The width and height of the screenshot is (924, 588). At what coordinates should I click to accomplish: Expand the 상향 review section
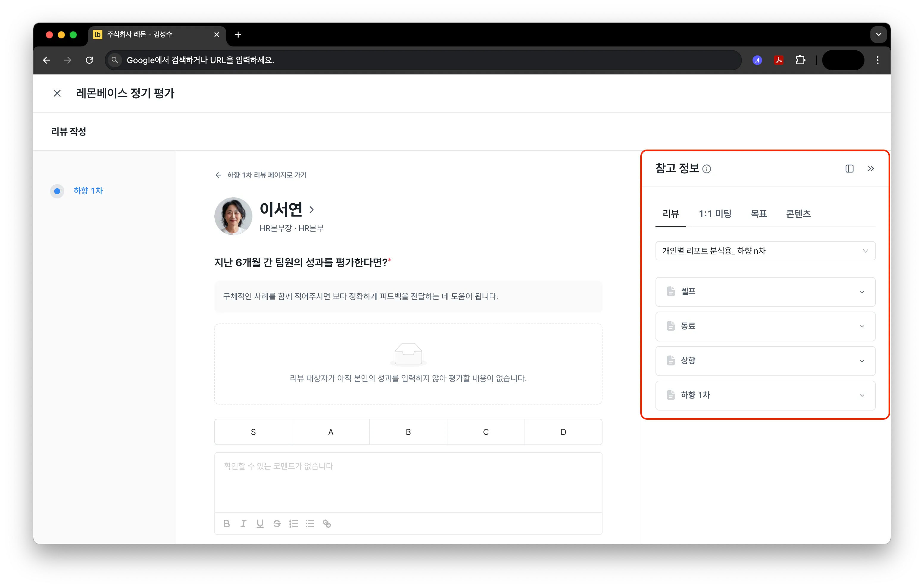pyautogui.click(x=766, y=361)
